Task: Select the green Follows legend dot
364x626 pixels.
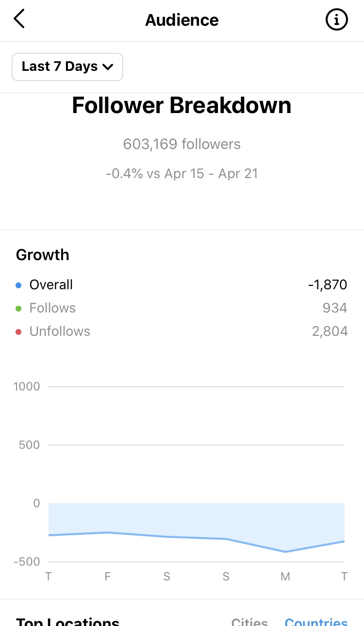Action: [18, 309]
